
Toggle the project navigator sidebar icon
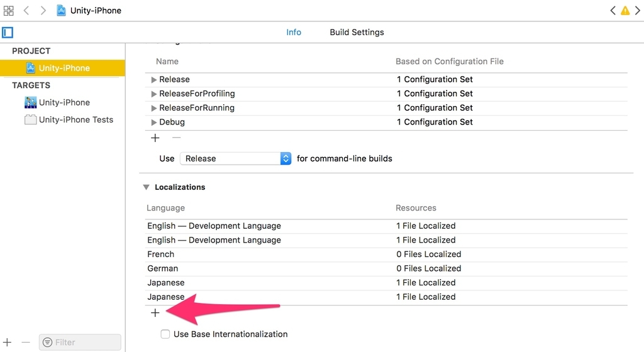[x=8, y=32]
